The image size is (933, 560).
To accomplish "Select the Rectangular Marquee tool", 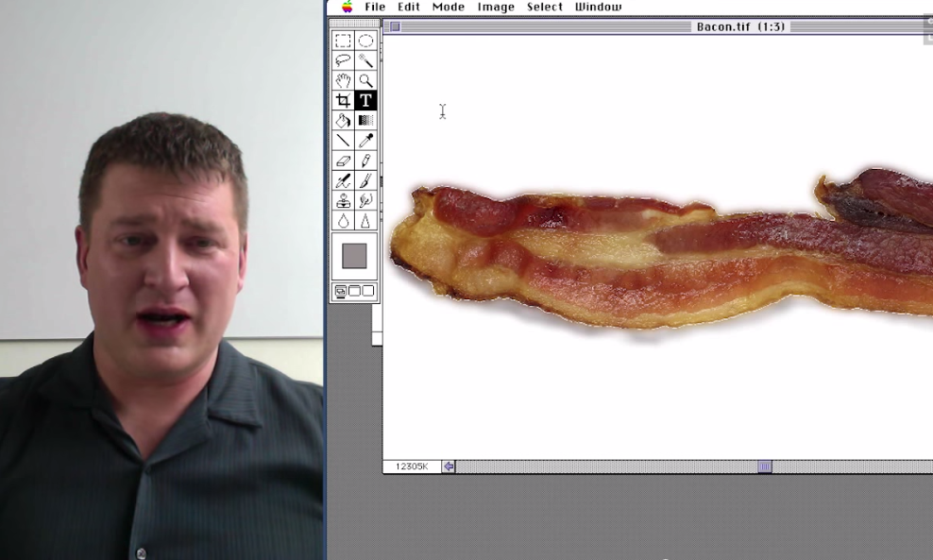I will click(343, 40).
